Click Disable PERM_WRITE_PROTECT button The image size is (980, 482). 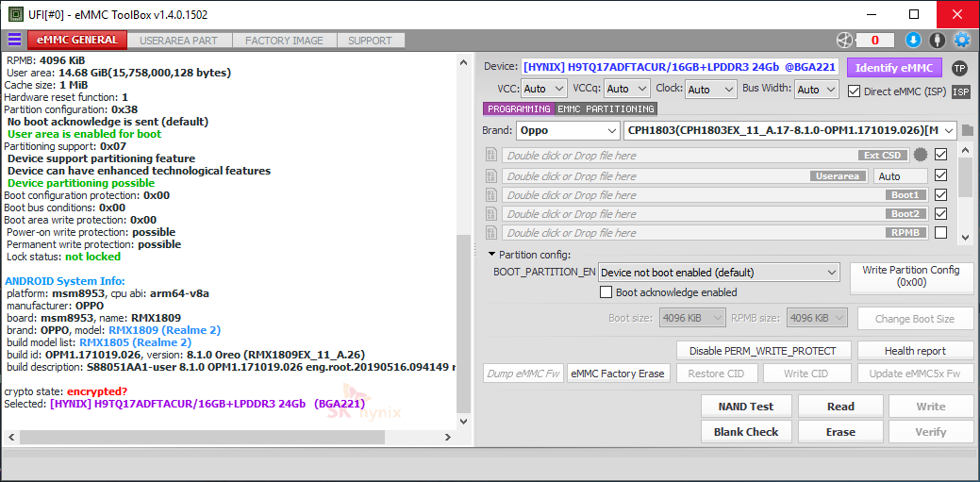click(766, 351)
